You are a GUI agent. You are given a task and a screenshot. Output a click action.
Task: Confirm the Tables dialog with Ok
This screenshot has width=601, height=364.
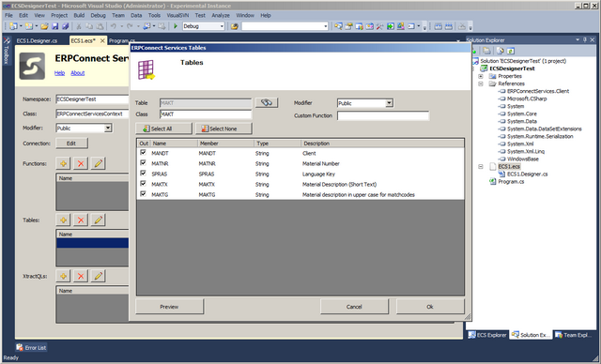pos(430,307)
